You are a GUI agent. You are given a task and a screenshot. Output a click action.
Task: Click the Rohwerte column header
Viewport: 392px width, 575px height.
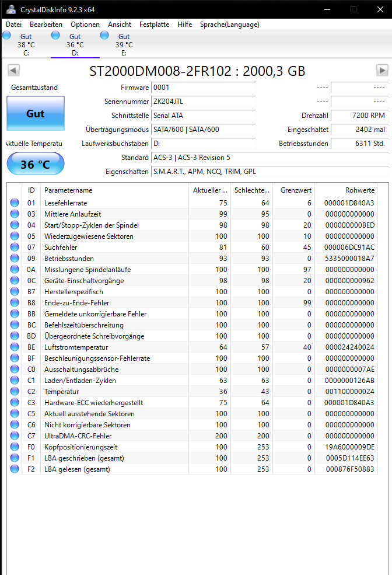click(x=346, y=190)
